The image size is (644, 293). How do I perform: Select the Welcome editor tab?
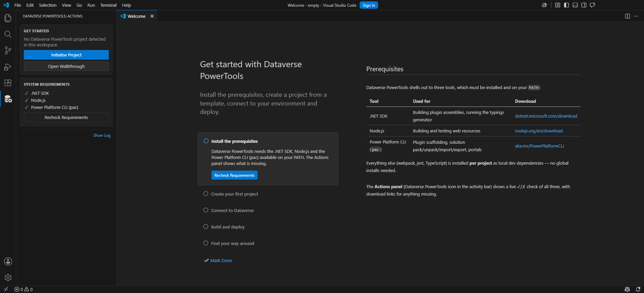point(137,16)
